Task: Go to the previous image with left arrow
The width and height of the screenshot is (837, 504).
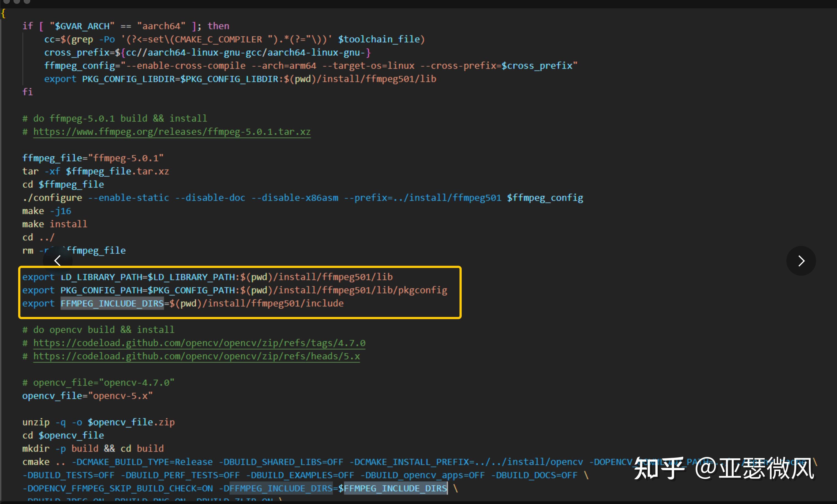Action: pos(58,261)
